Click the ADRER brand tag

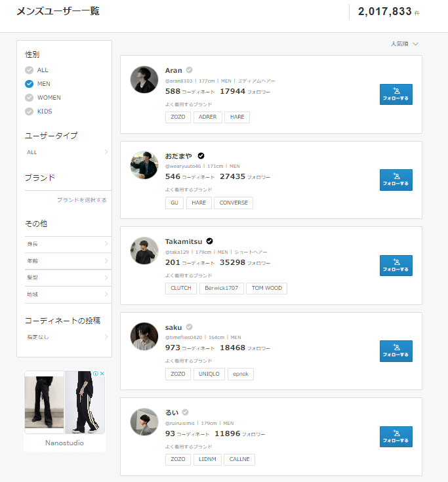pos(208,117)
